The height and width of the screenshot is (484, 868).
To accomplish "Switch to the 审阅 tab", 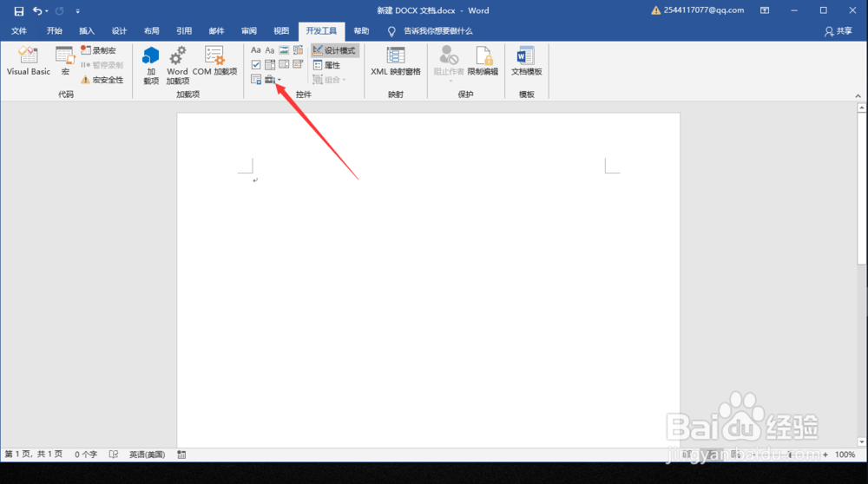I will click(248, 31).
